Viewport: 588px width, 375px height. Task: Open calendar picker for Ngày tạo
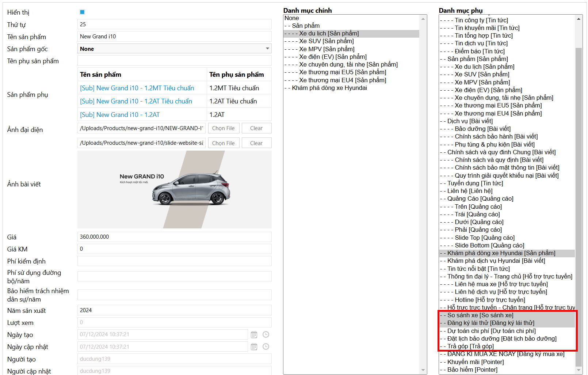pos(254,335)
